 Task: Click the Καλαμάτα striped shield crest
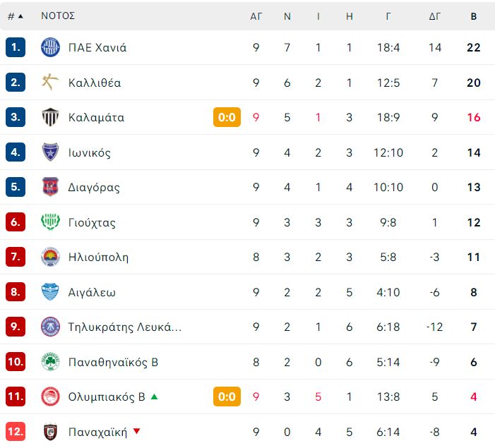pos(51,117)
